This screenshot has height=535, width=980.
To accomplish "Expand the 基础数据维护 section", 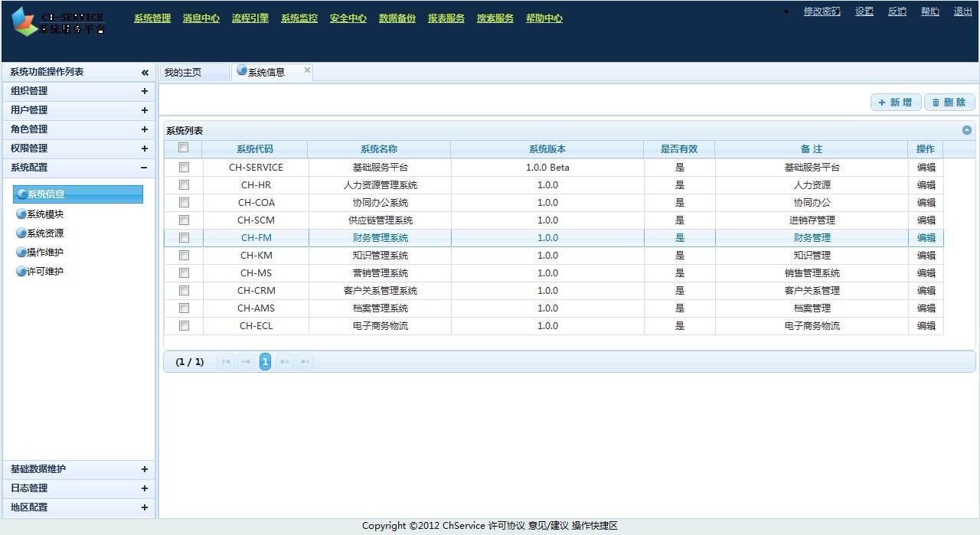I will [x=79, y=469].
